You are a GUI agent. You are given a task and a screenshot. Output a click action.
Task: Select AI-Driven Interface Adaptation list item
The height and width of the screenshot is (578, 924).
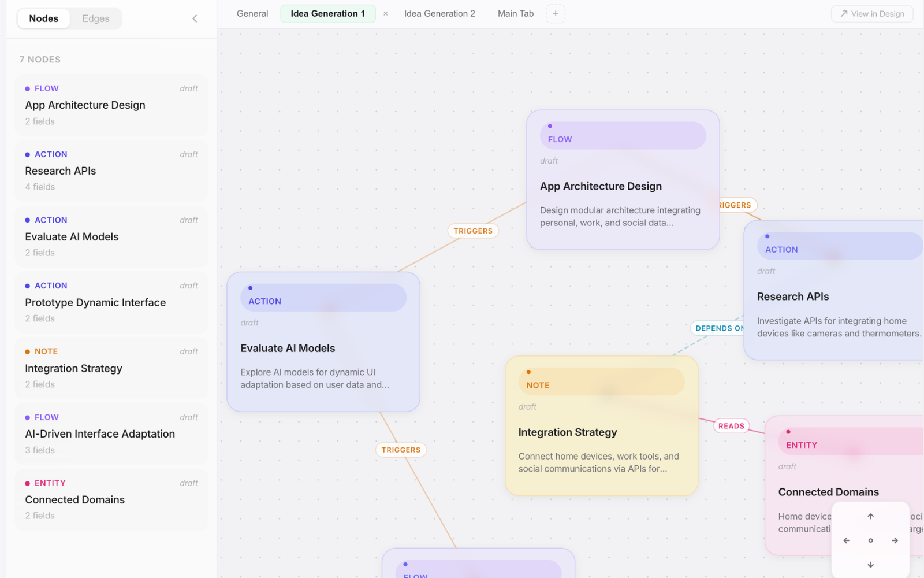pyautogui.click(x=111, y=433)
